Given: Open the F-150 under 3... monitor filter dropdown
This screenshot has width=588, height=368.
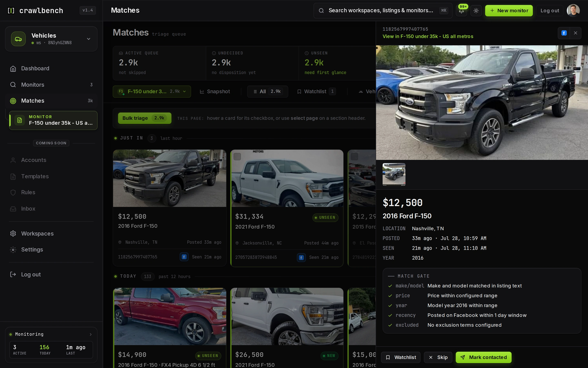Looking at the screenshot, I should pos(152,92).
